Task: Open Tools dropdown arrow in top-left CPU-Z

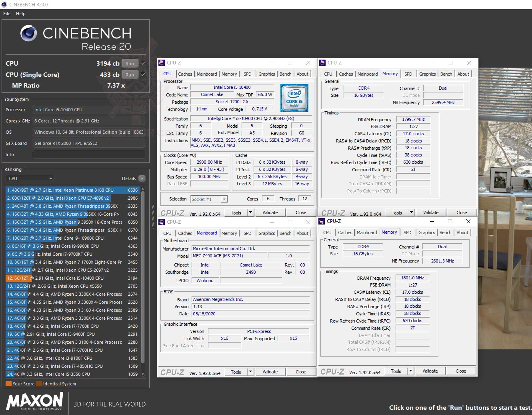Action: [251, 213]
